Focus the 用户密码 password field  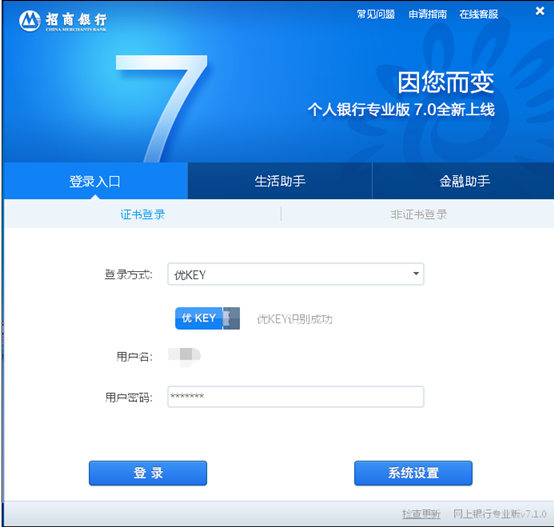[x=296, y=397]
